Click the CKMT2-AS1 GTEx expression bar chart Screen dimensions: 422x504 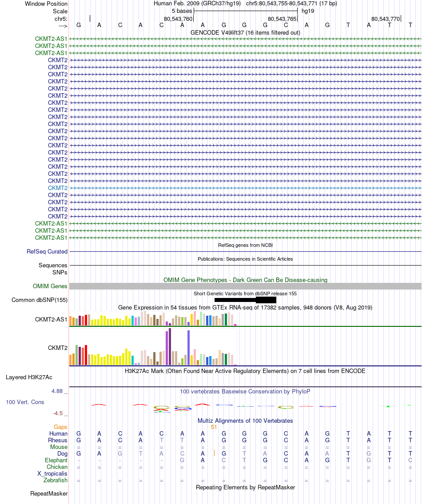click(153, 318)
